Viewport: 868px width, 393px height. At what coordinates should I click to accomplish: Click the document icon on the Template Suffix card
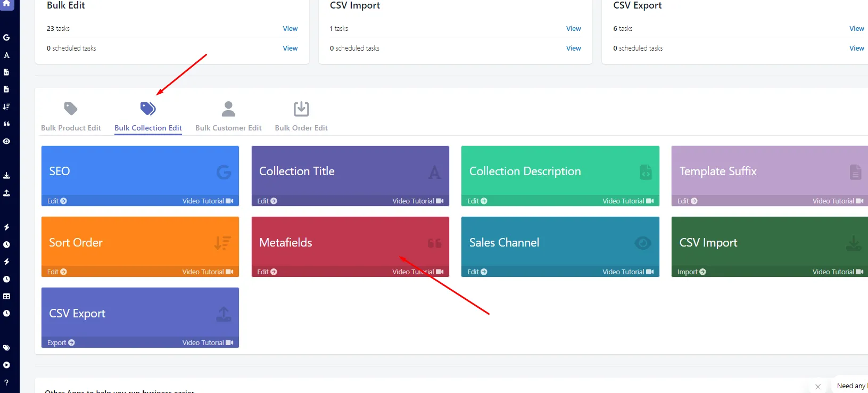(856, 172)
